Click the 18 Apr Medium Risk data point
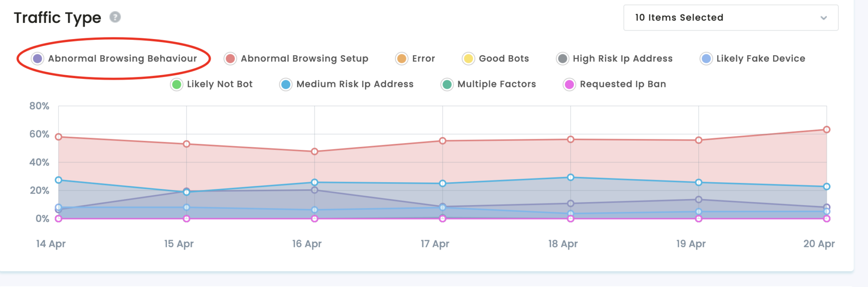868x287 pixels. pos(570,177)
